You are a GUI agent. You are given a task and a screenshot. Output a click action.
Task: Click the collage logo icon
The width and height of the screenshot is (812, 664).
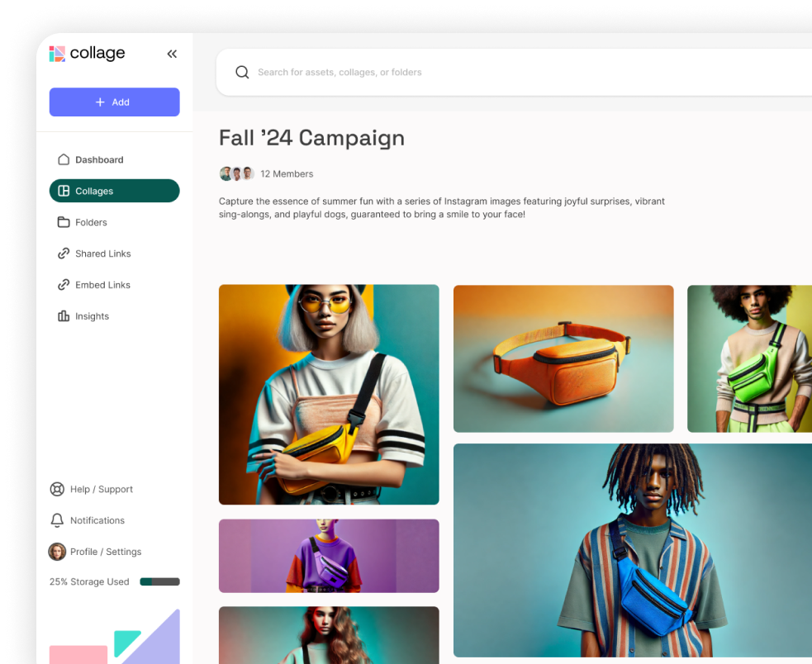coord(57,53)
